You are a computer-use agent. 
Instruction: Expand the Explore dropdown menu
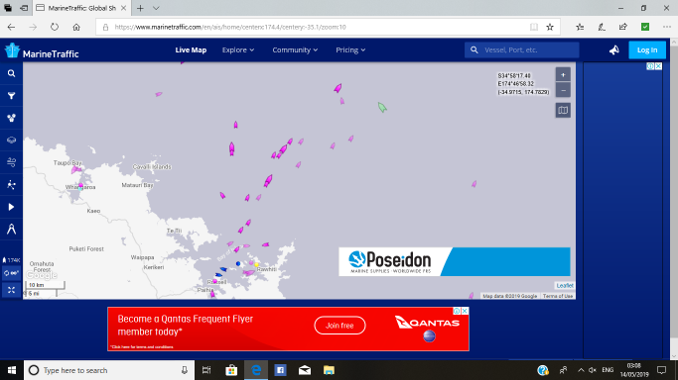pyautogui.click(x=238, y=50)
